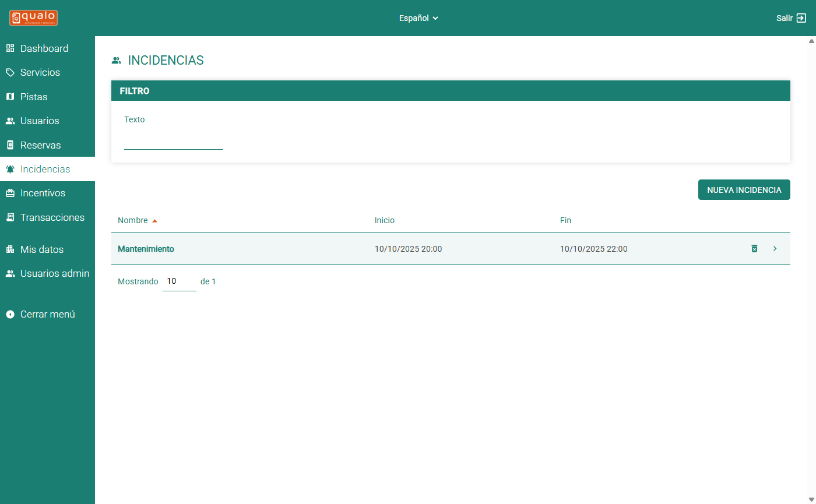
Task: Sort by Nombre column arrow
Action: click(x=154, y=221)
